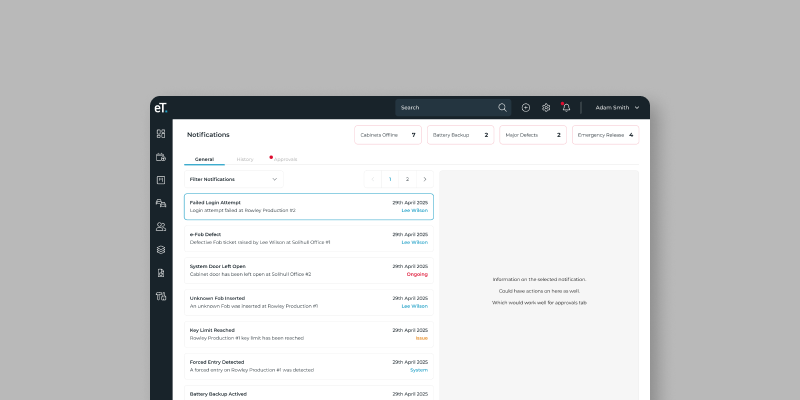Screen dimensions: 800x400
Task: Select page 2 in pagination
Action: click(407, 179)
